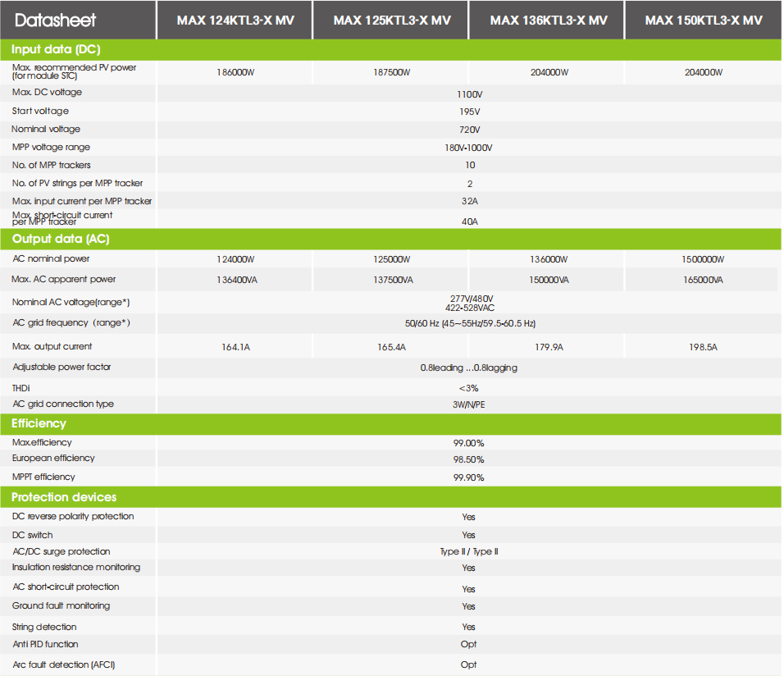Click the 1100V max DC voltage value
This screenshot has width=784, height=676.
(x=470, y=94)
